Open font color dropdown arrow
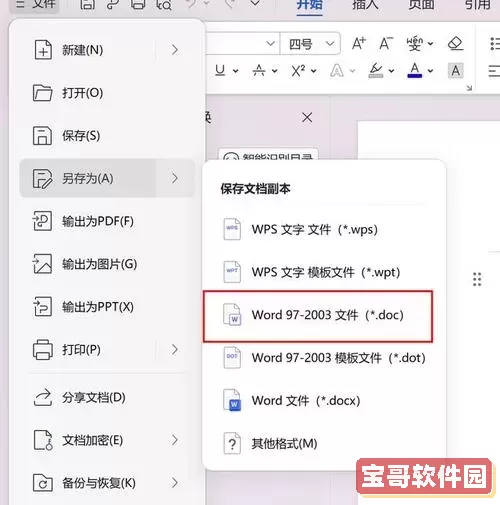 click(431, 71)
